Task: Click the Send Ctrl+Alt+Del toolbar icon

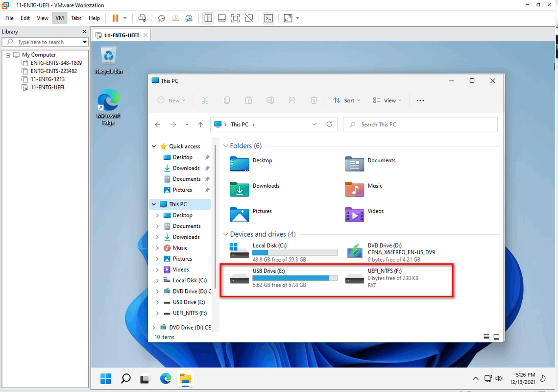Action: click(142, 18)
